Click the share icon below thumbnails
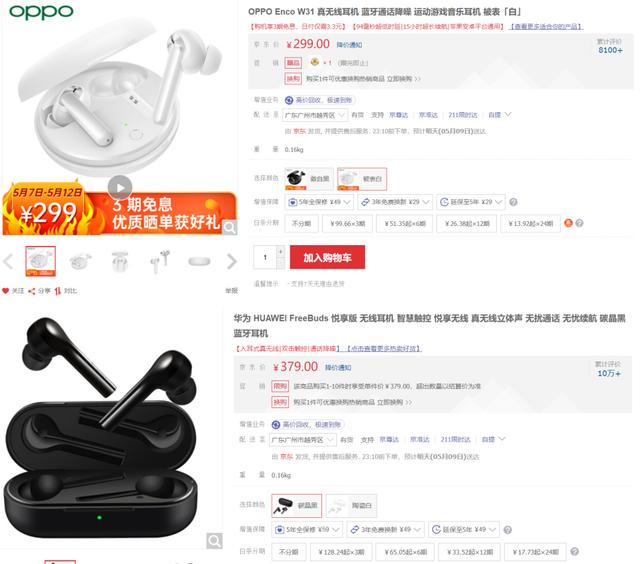Image resolution: width=640 pixels, height=564 pixels. point(31,291)
